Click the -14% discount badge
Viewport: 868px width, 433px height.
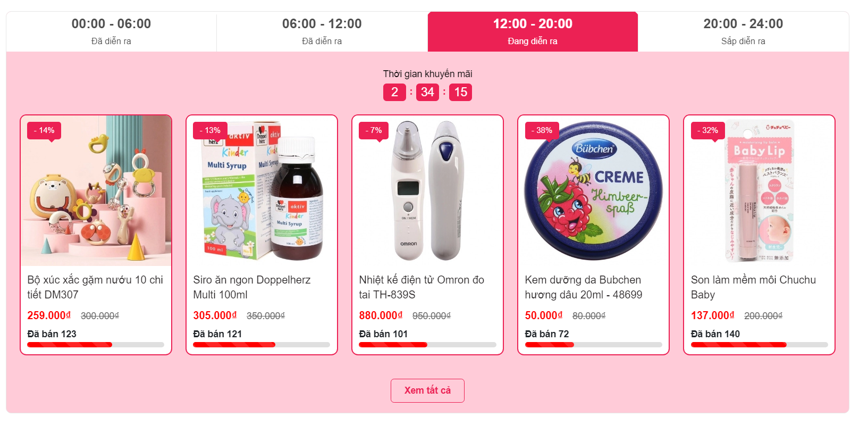point(44,131)
